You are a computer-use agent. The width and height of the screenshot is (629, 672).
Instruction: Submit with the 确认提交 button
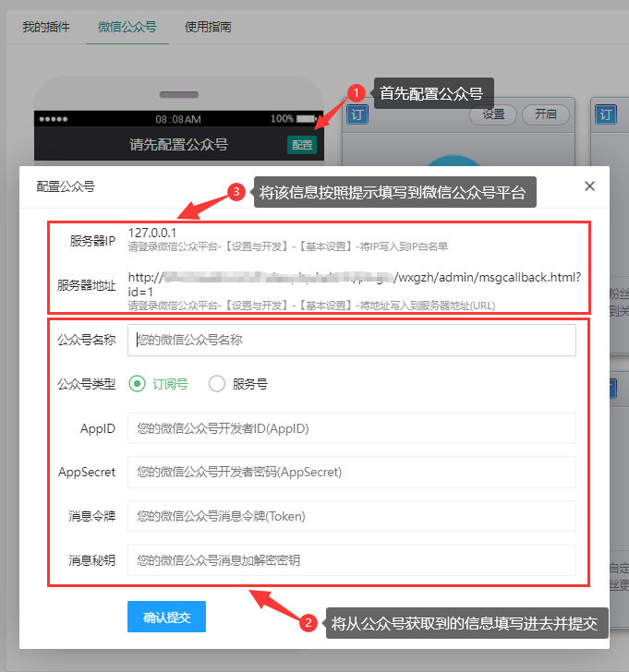tap(166, 617)
